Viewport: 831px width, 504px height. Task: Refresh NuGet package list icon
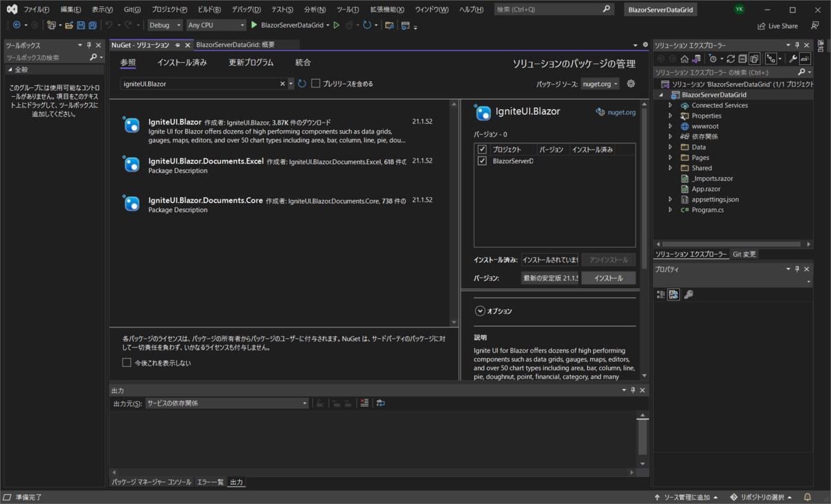302,84
